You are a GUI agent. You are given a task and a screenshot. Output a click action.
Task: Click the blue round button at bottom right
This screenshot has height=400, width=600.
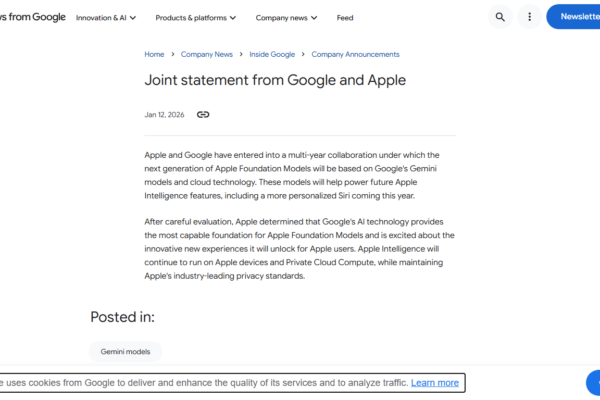593,383
